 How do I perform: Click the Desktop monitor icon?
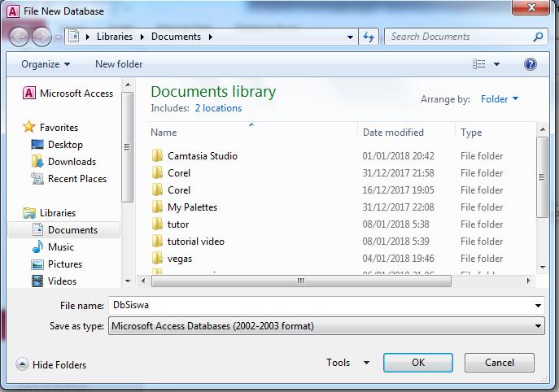pos(37,144)
